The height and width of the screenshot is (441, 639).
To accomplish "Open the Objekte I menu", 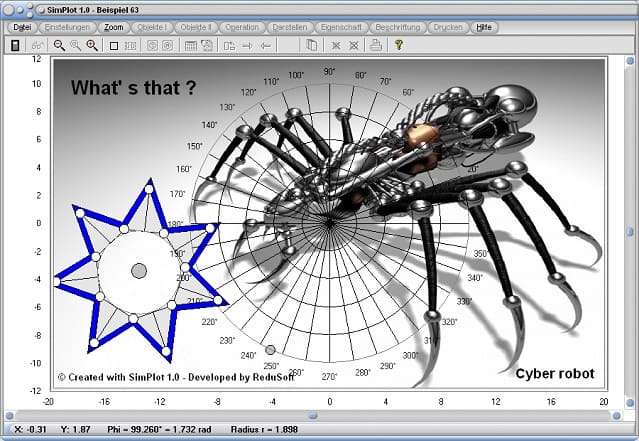I will pos(152,27).
